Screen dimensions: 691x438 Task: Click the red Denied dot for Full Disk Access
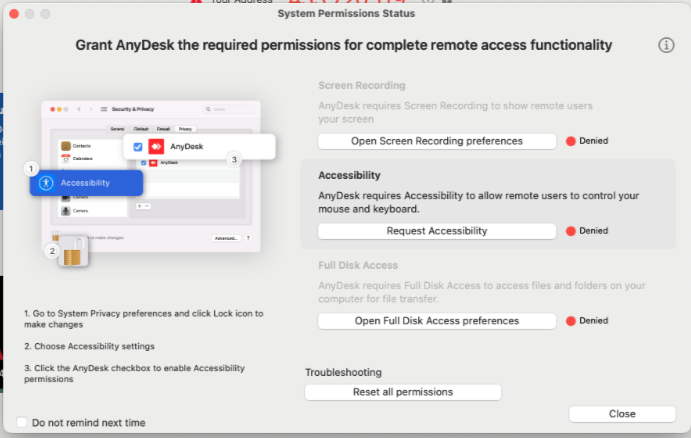click(572, 321)
